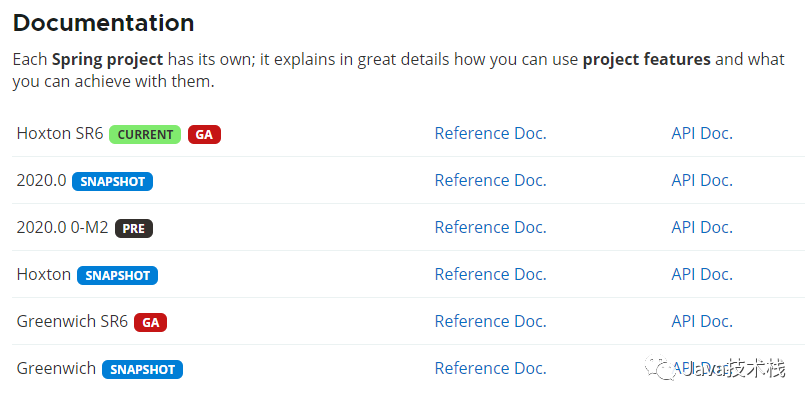Open Greenwich SNAPSHOT Reference Doc link
The height and width of the screenshot is (404, 812).
pyautogui.click(x=490, y=368)
